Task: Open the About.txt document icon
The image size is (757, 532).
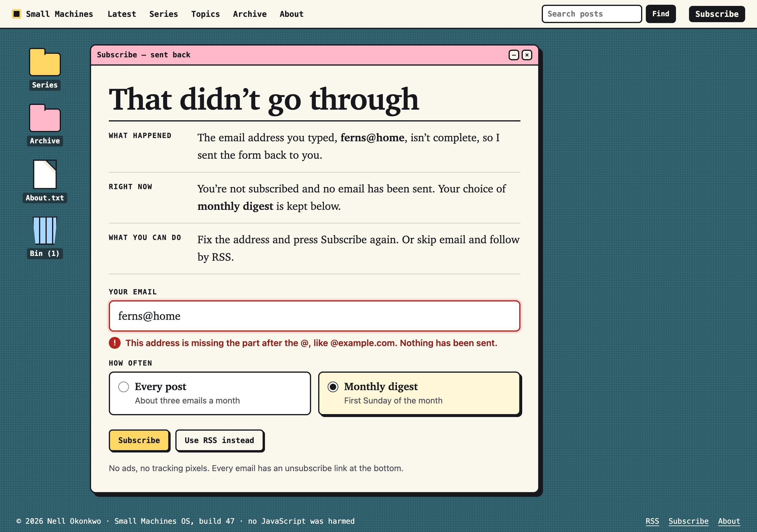Action: pos(45,174)
